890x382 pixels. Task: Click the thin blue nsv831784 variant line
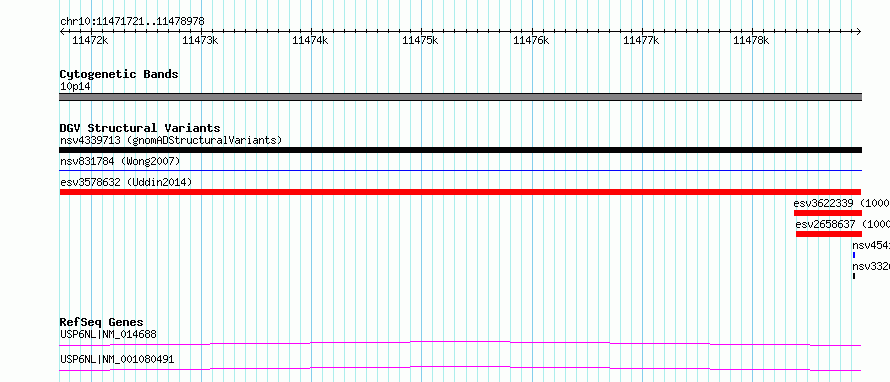pos(460,170)
